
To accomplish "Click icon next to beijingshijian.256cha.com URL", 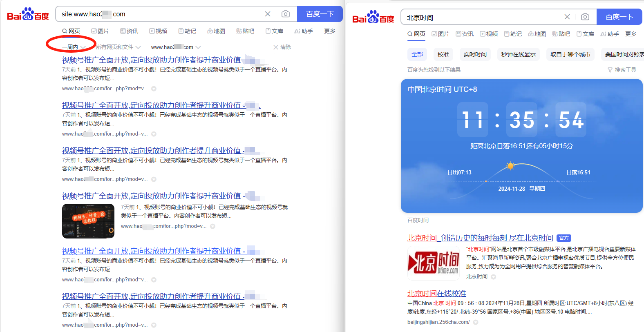I will coord(476,322).
